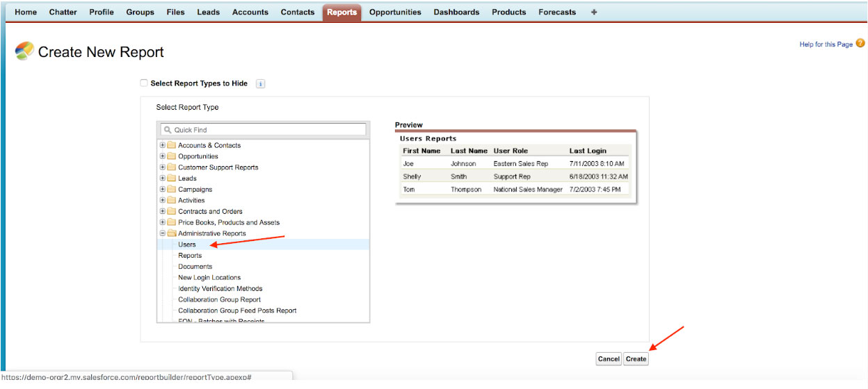Image resolution: width=868 pixels, height=389 pixels.
Task: Click the Users Reports preview title
Action: (428, 139)
